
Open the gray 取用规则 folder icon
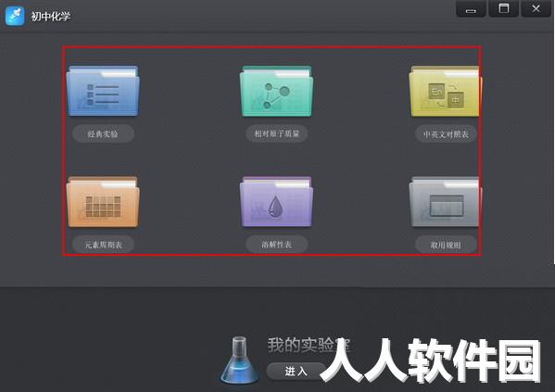[x=445, y=202]
